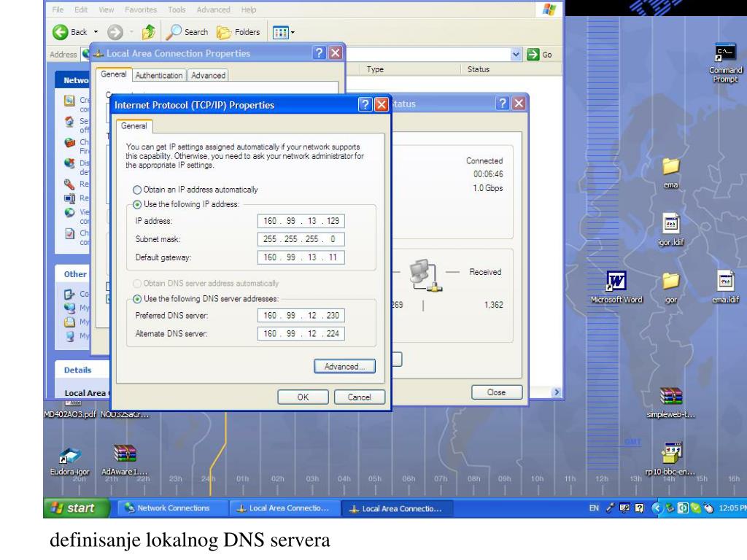Open Back button history dropdown arrow
This screenshot has width=747, height=560.
(96, 32)
